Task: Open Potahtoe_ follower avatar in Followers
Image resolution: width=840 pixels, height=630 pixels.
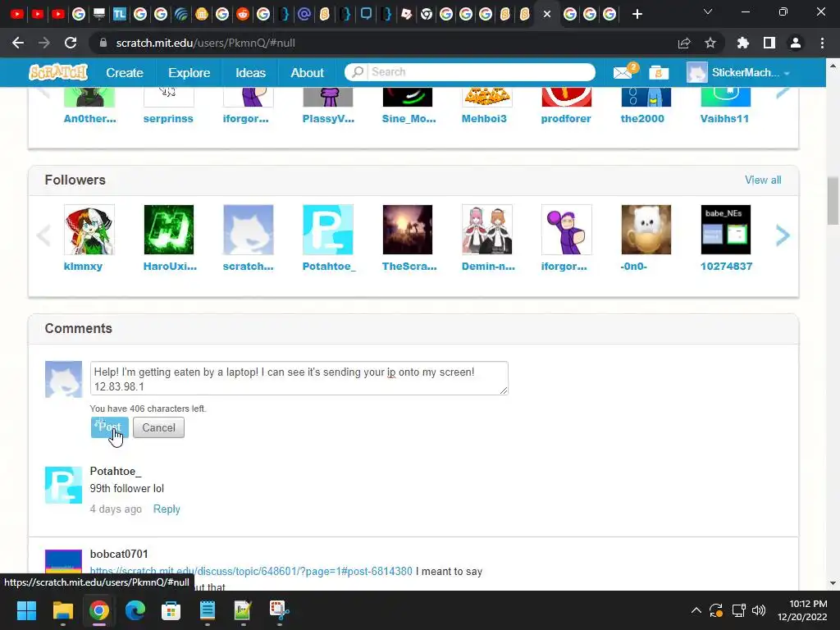Action: click(x=328, y=230)
